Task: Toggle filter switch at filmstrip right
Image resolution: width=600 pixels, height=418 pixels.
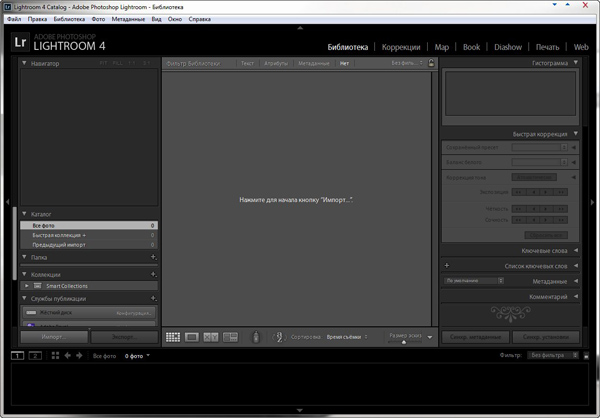Action: pos(586,356)
